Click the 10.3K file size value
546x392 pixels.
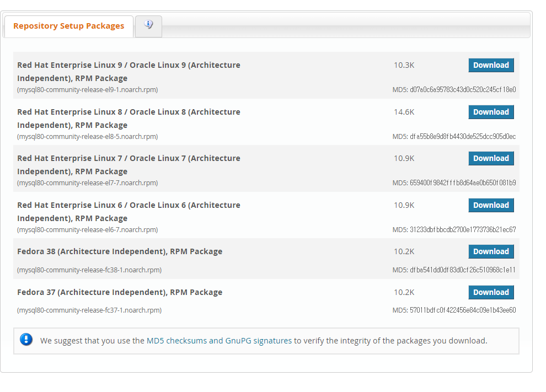(x=404, y=65)
